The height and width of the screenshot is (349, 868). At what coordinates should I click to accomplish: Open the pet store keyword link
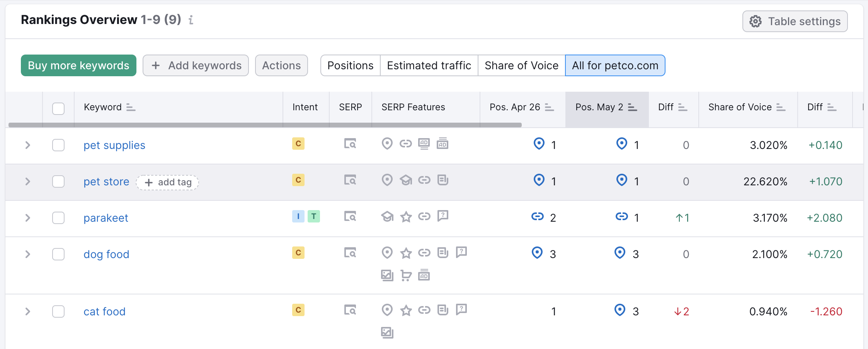[x=106, y=181]
